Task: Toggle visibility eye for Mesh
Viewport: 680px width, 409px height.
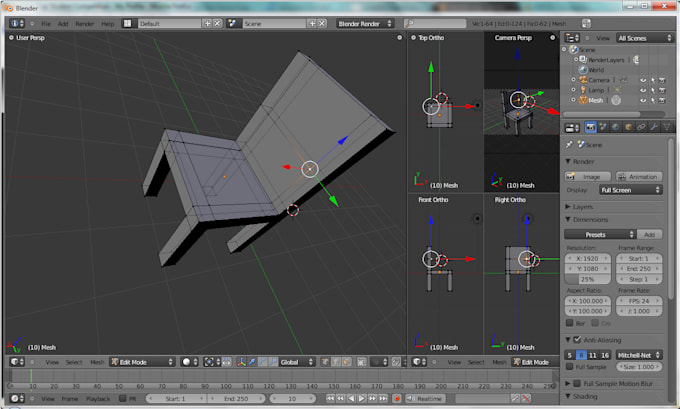Action: [x=643, y=100]
